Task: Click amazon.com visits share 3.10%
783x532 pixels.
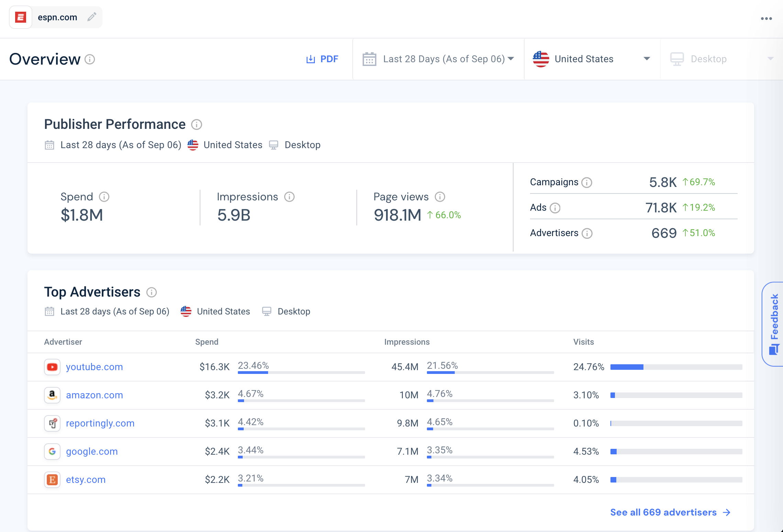Action: click(x=586, y=395)
